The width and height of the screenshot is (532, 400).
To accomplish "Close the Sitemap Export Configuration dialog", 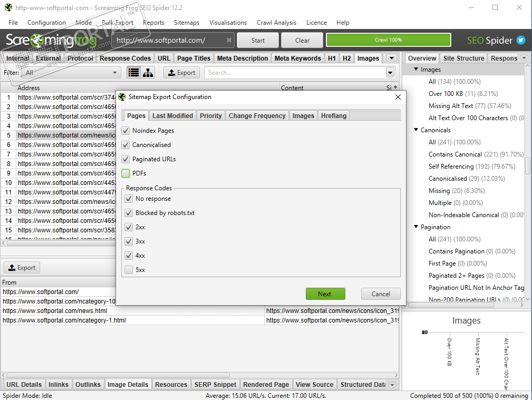I will (x=398, y=97).
